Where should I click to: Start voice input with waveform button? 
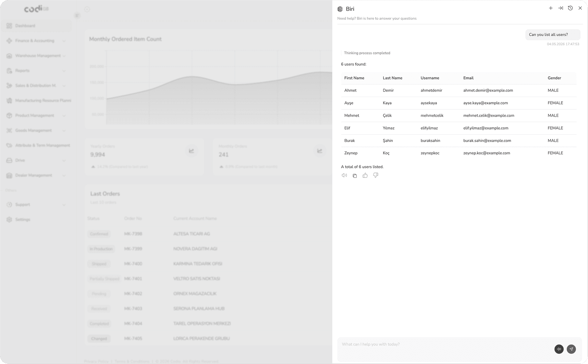tap(559, 349)
